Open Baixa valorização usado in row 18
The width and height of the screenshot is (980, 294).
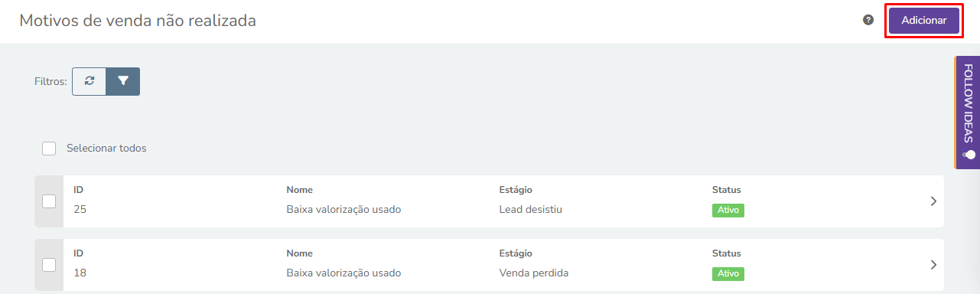pos(343,273)
